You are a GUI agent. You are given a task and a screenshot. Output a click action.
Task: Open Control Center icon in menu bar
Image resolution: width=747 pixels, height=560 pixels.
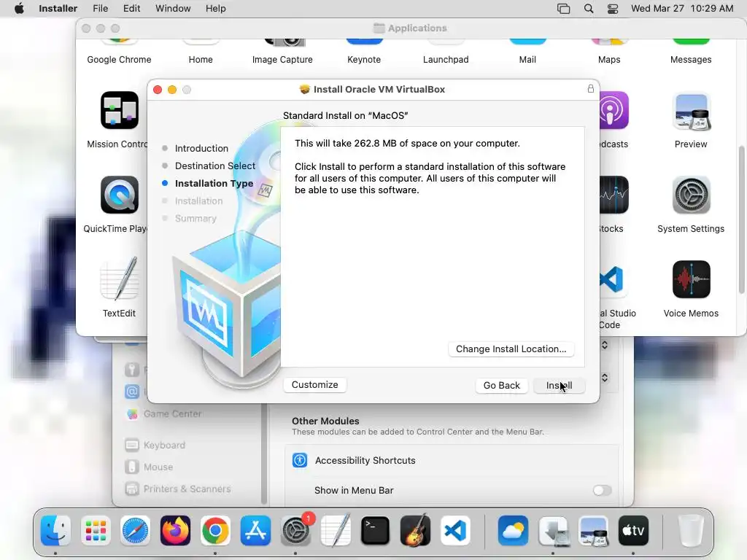(613, 9)
